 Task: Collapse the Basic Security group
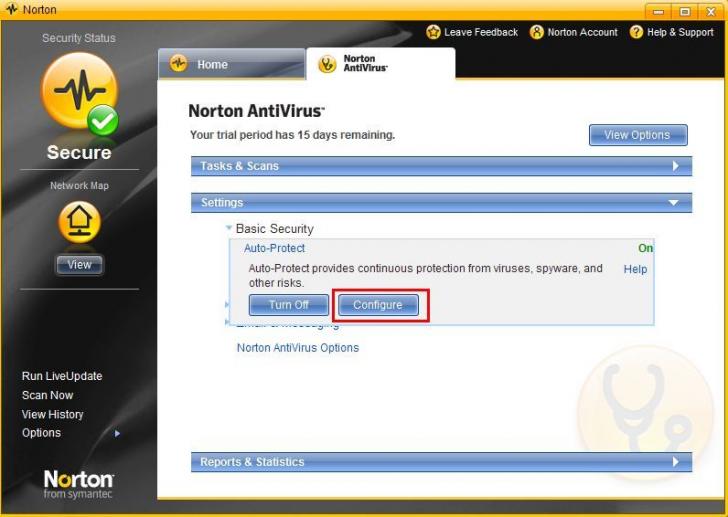[x=229, y=229]
